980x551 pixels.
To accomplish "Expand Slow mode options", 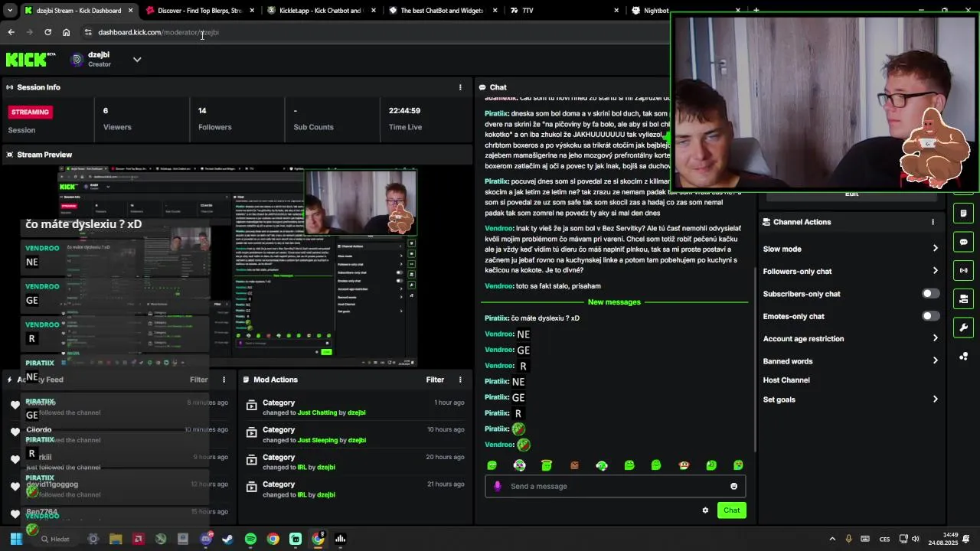I will [x=935, y=249].
